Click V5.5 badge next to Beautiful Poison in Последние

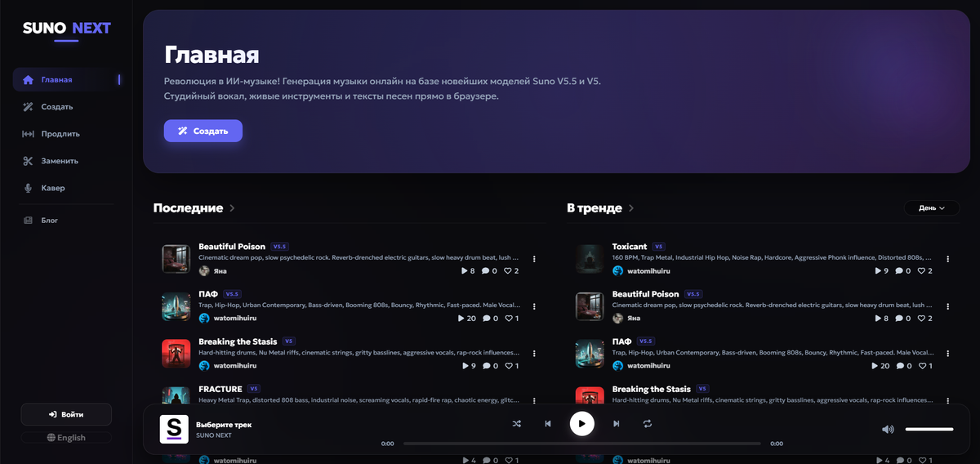pos(280,247)
